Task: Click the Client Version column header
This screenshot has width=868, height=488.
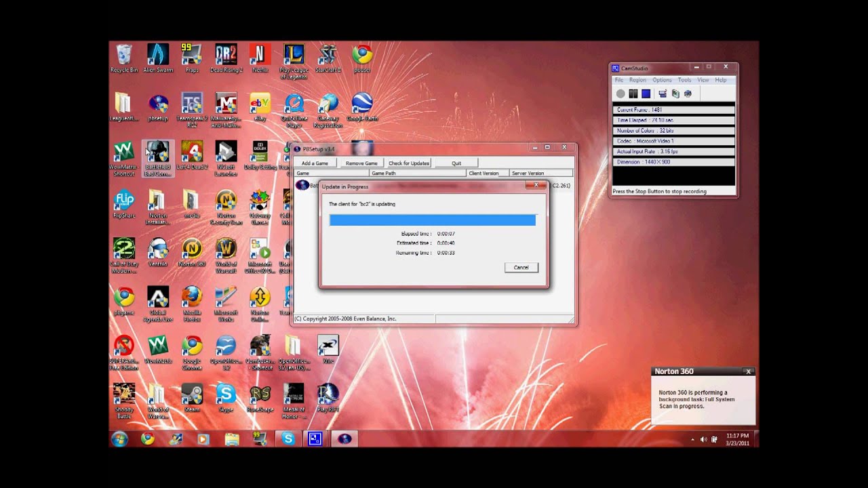Action: pos(488,174)
